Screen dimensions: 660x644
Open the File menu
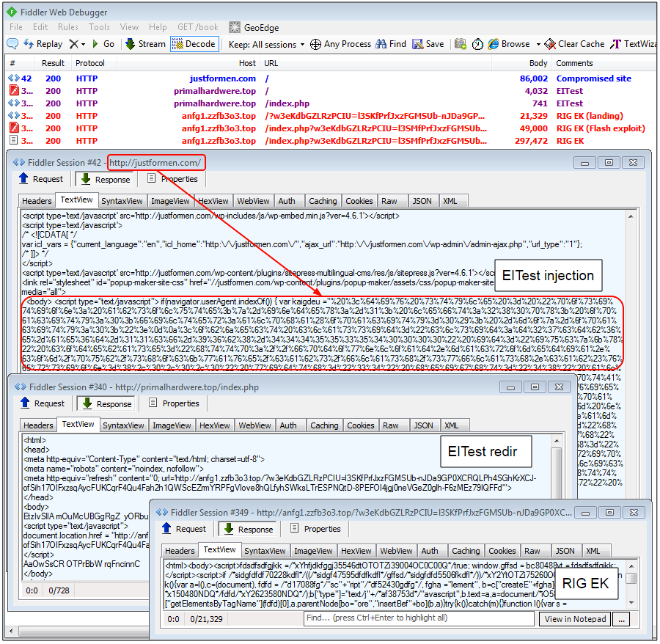(16, 27)
